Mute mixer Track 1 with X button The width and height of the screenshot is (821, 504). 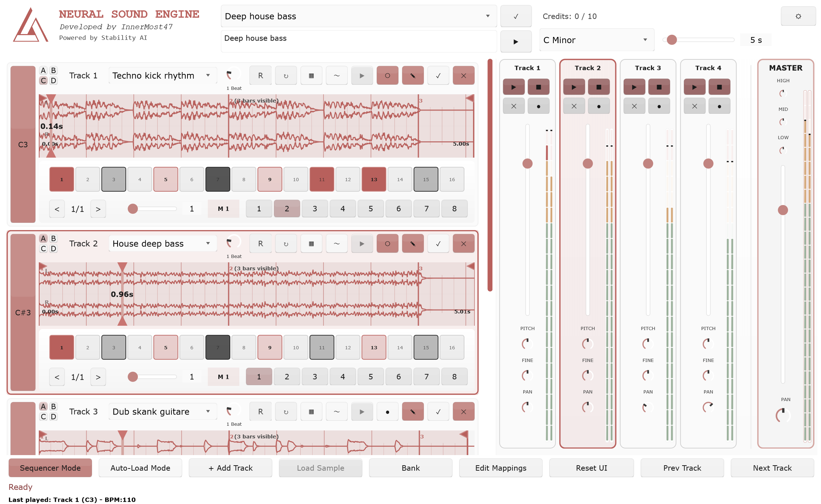(x=513, y=106)
